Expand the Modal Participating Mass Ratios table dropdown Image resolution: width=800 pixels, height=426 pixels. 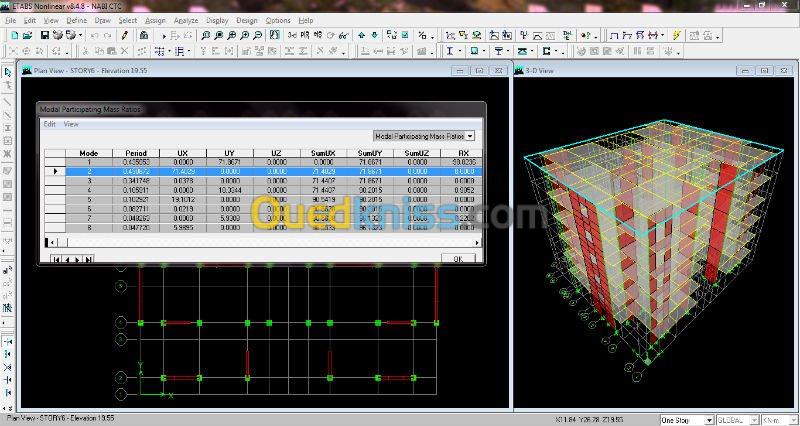[470, 136]
